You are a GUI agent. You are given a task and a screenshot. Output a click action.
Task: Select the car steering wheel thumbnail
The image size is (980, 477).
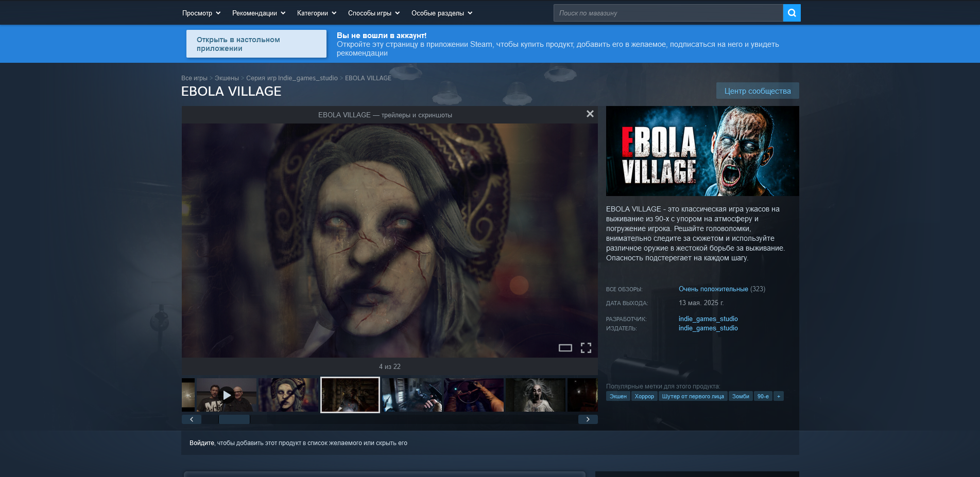(x=474, y=395)
